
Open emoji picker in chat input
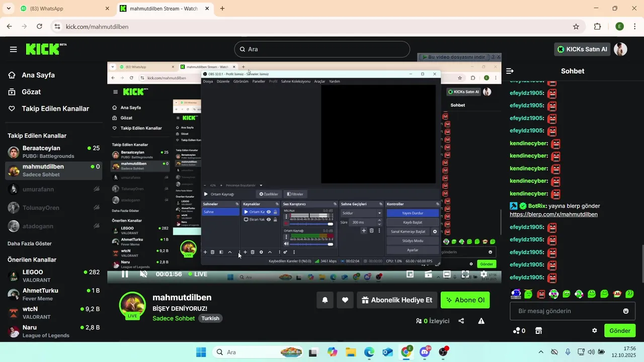pyautogui.click(x=626, y=311)
